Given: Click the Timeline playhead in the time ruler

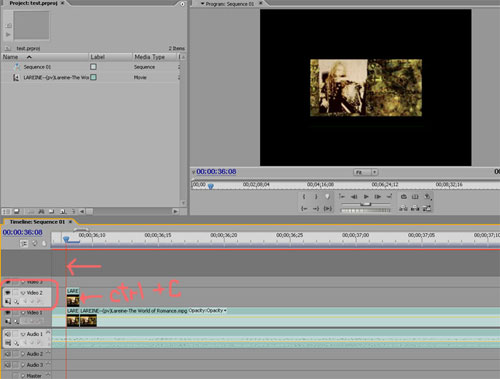Looking at the screenshot, I should (x=66, y=239).
